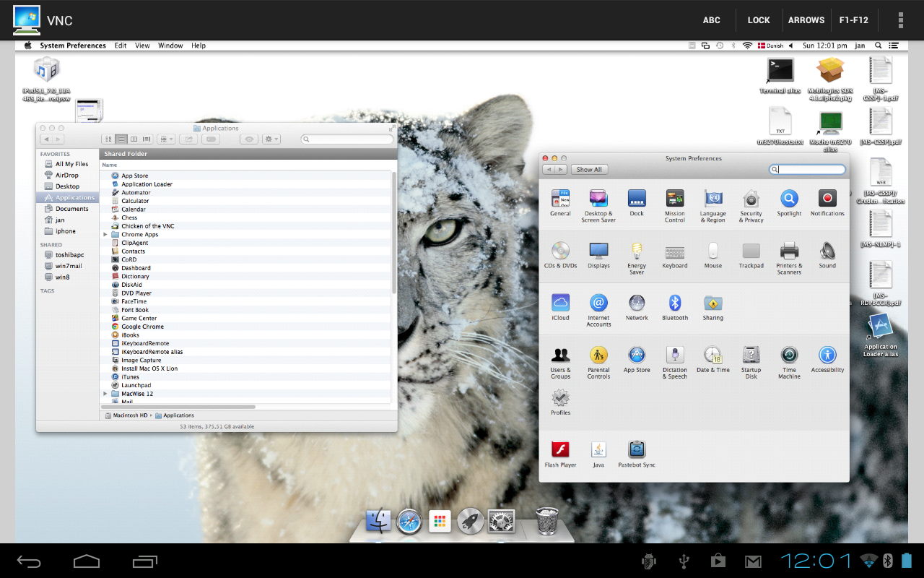Open the Finder Action gear dropdown

[271, 139]
